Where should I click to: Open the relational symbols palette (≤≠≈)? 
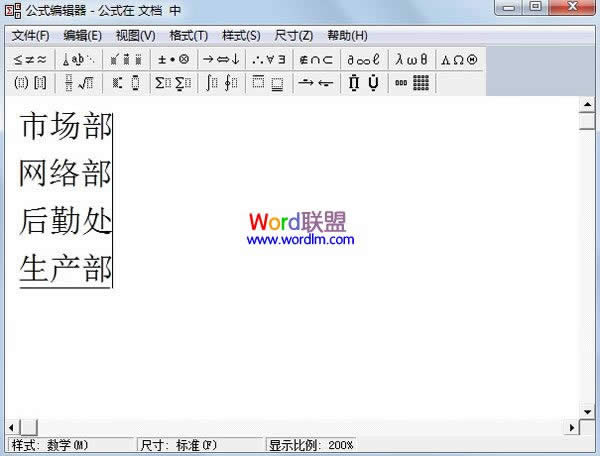pos(30,60)
